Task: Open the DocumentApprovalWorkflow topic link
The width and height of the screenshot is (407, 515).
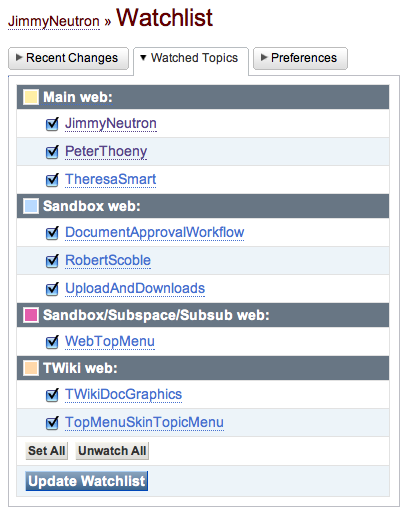Action: click(x=154, y=233)
